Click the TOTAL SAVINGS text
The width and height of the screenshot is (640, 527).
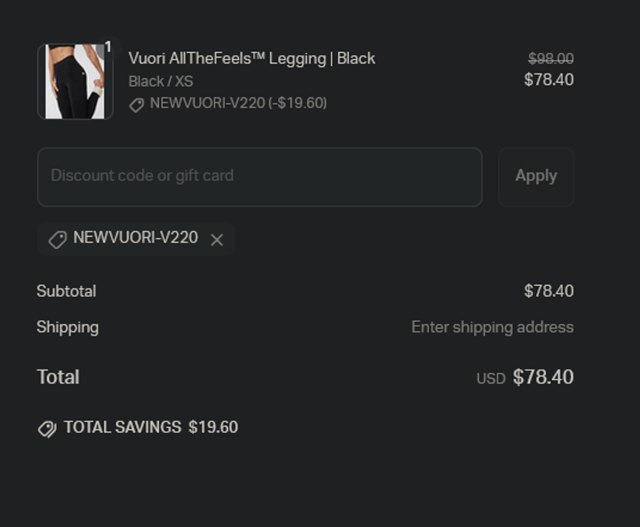[x=122, y=427]
